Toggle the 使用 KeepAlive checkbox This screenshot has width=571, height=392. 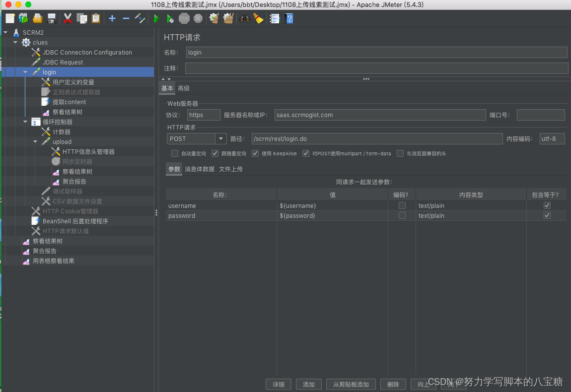point(255,153)
